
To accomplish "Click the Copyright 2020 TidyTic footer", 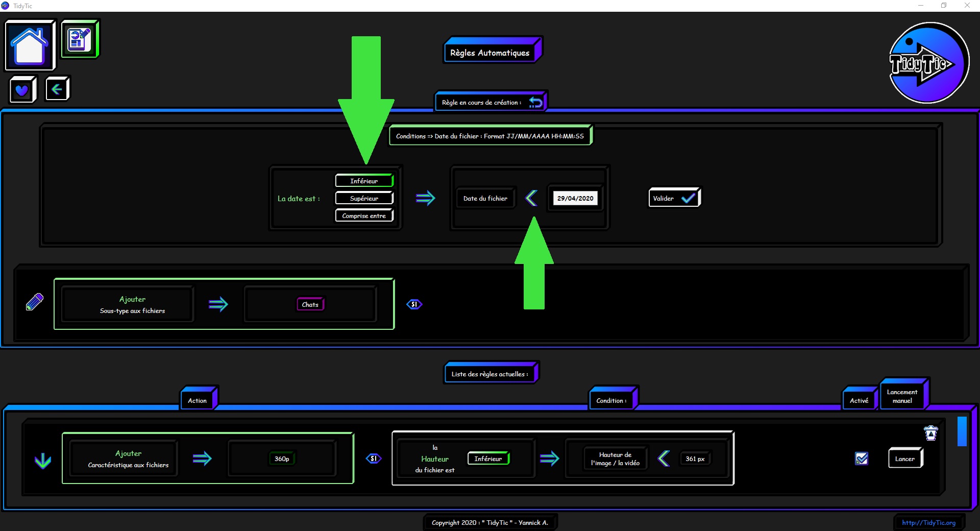I will (490, 522).
